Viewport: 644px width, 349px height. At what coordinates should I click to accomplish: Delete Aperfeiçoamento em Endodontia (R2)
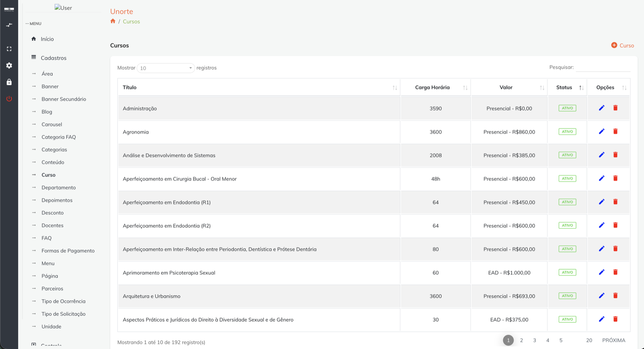[x=615, y=225]
